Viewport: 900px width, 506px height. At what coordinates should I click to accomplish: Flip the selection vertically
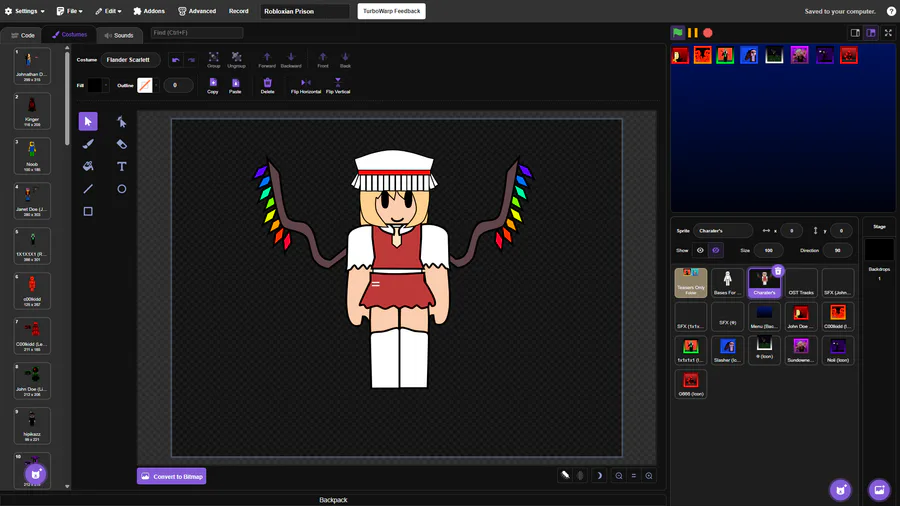[338, 85]
